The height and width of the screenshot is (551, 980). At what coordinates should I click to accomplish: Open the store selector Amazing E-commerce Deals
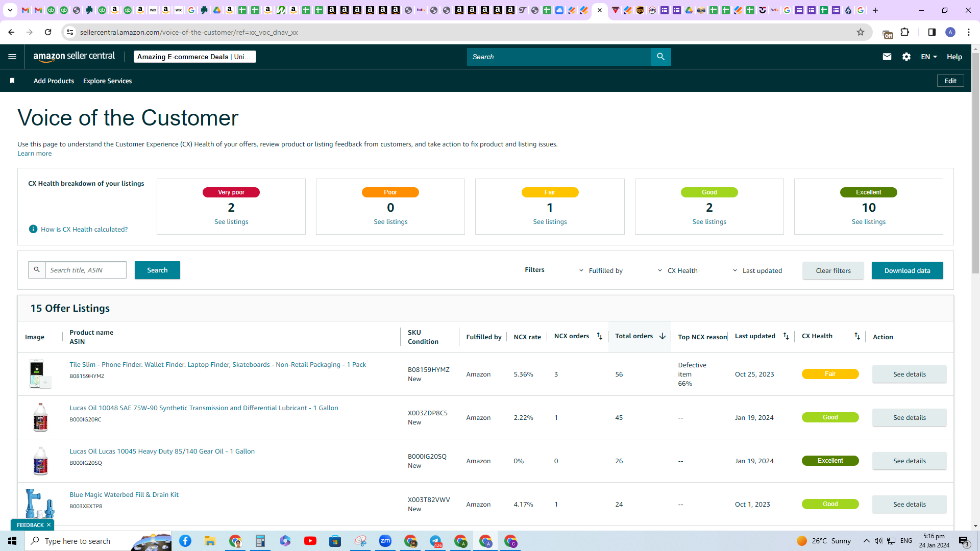click(195, 57)
